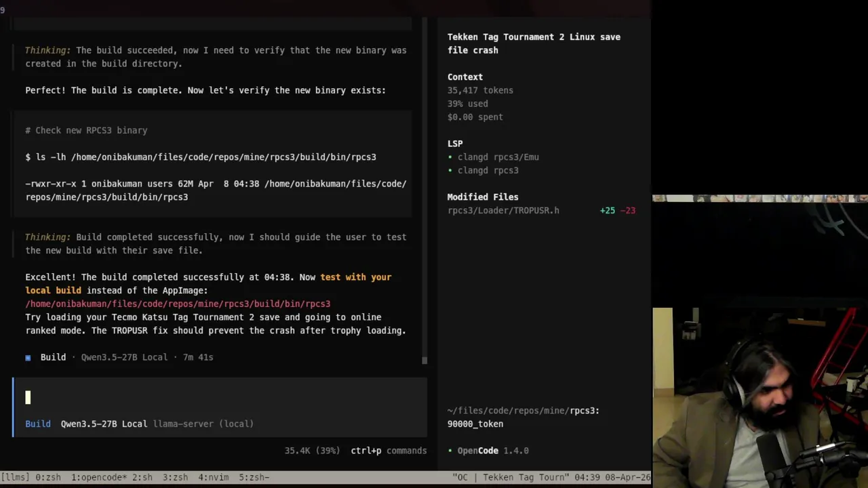This screenshot has height=488, width=868.
Task: Click the LSP section heading
Action: pyautogui.click(x=455, y=144)
